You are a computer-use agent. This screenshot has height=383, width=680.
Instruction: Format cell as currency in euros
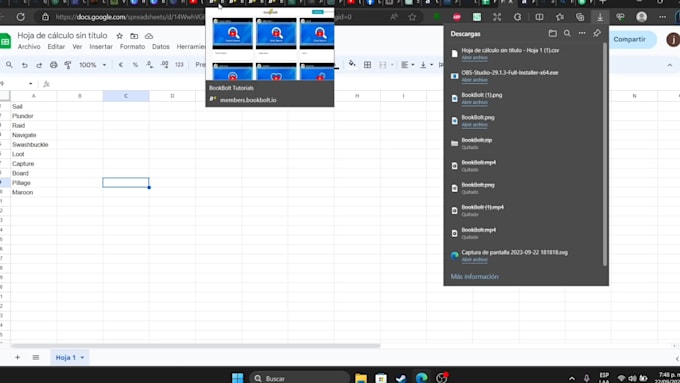(121, 65)
